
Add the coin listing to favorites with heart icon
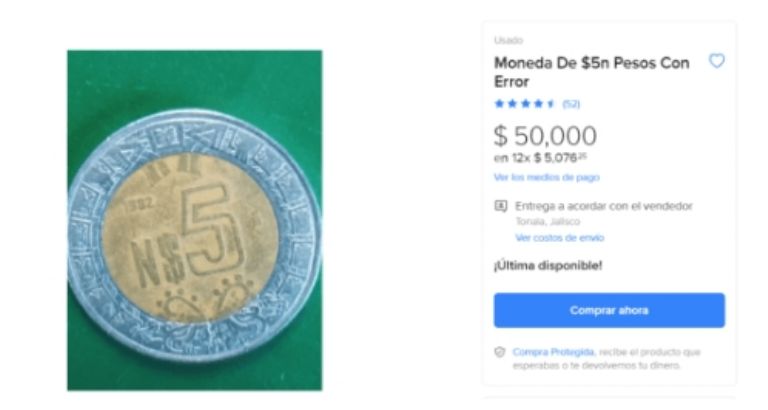tap(717, 61)
